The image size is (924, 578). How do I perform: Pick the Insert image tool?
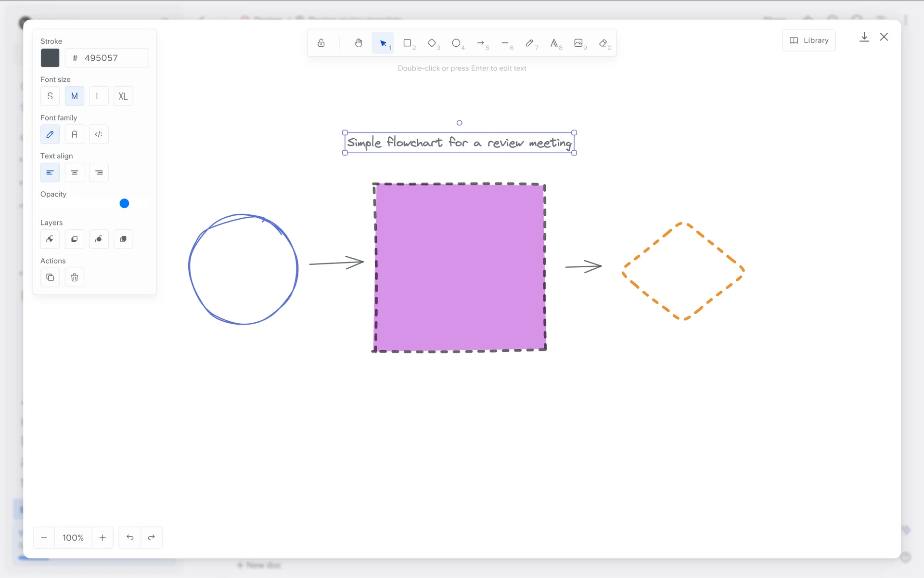[x=578, y=43]
